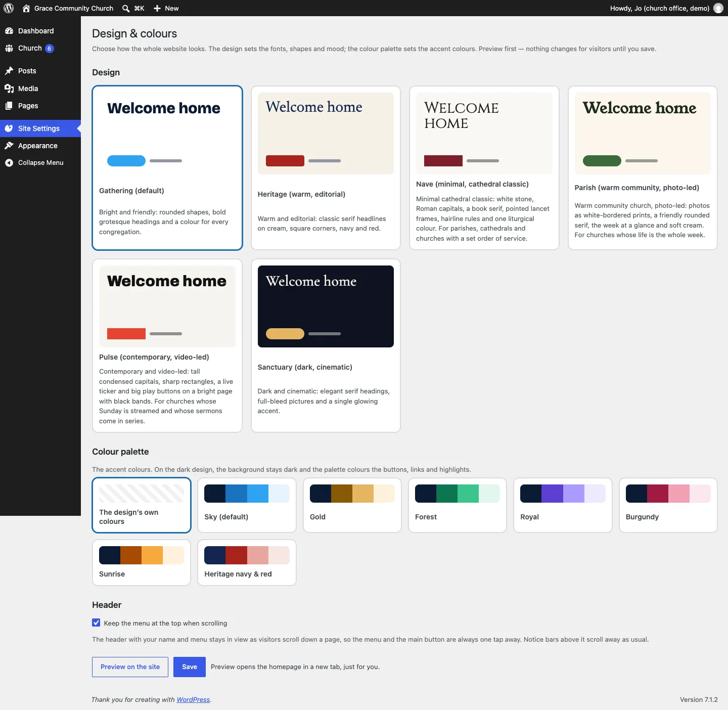
Task: Go to the Media menu item
Action: pyautogui.click(x=40, y=88)
